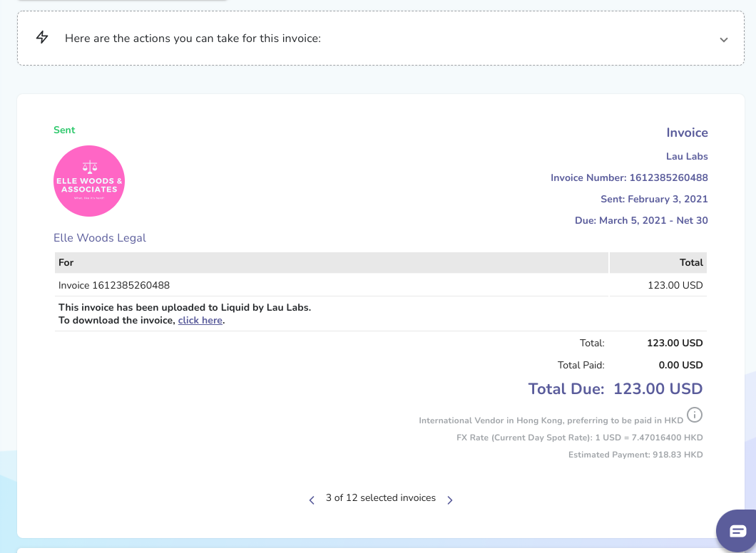
Task: Click the lightning bolt actions icon
Action: pos(42,38)
